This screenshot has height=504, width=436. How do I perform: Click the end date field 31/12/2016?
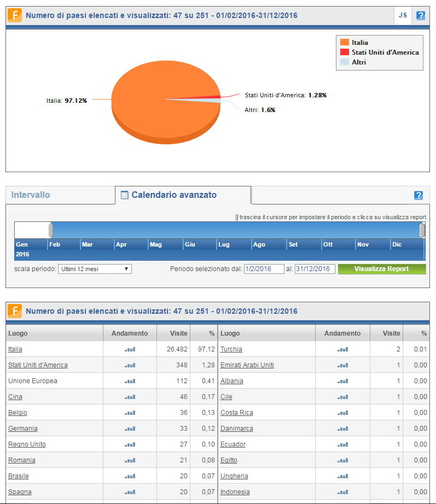(x=315, y=269)
